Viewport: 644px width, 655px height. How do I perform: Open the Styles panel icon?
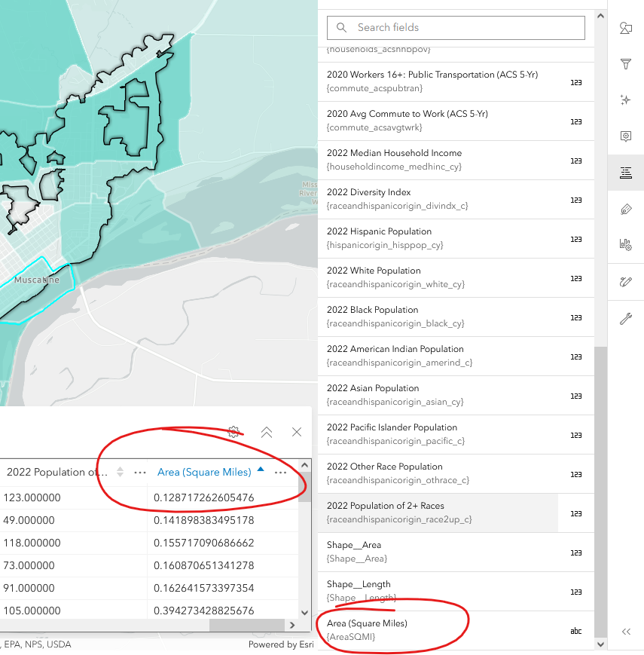point(626,27)
